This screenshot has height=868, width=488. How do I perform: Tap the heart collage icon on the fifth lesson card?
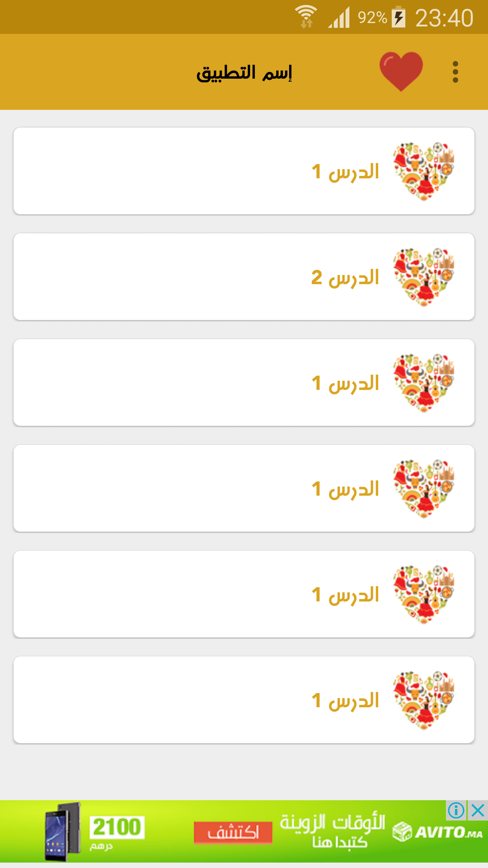423,594
